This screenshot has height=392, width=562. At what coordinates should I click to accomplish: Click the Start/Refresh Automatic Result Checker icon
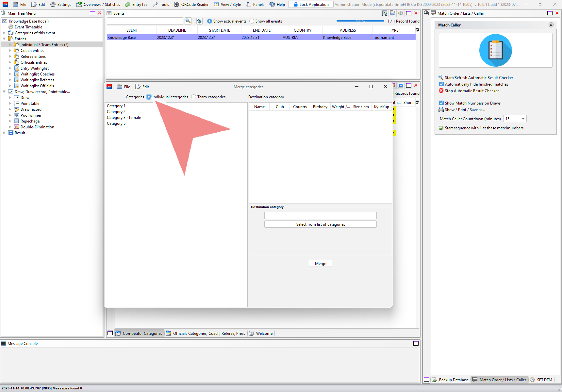[441, 77]
